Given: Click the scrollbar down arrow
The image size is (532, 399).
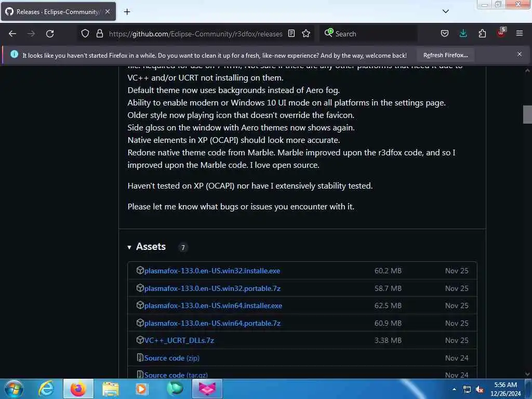Looking at the screenshot, I should coord(527,374).
